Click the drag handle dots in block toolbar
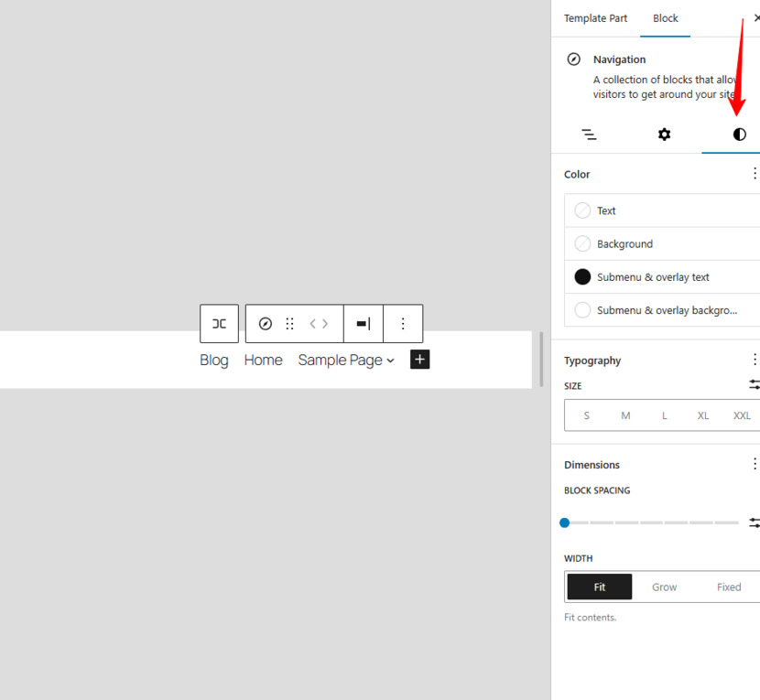The height and width of the screenshot is (700, 760). tap(290, 324)
